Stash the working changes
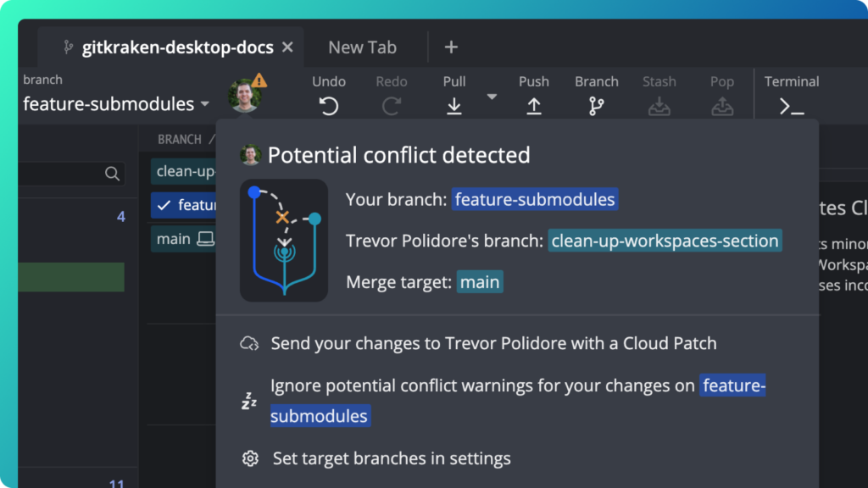 click(659, 95)
